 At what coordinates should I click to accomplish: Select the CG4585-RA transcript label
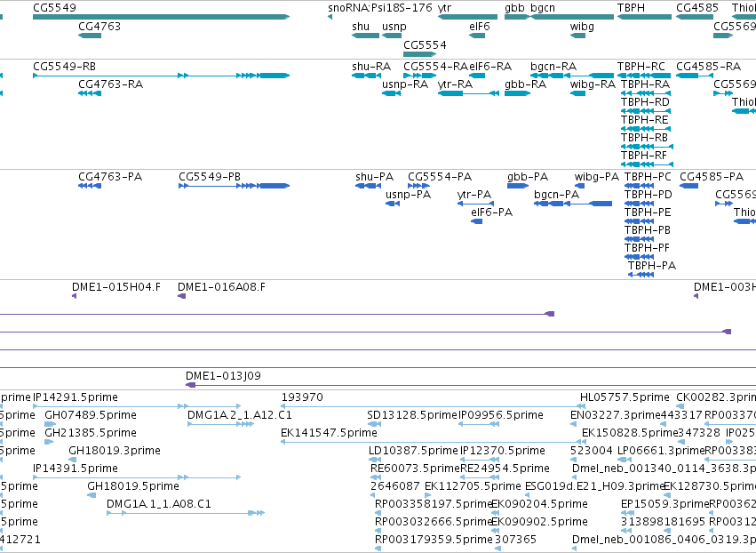[708, 66]
